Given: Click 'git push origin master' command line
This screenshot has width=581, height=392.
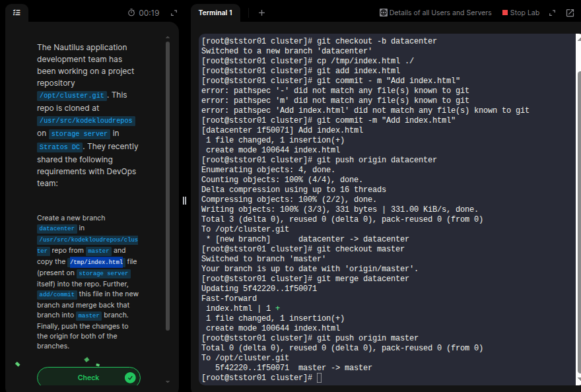Looking at the screenshot, I should [310, 338].
